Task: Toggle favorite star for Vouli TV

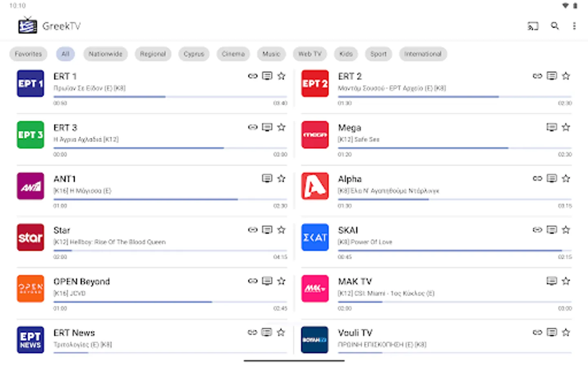Action: coord(566,332)
